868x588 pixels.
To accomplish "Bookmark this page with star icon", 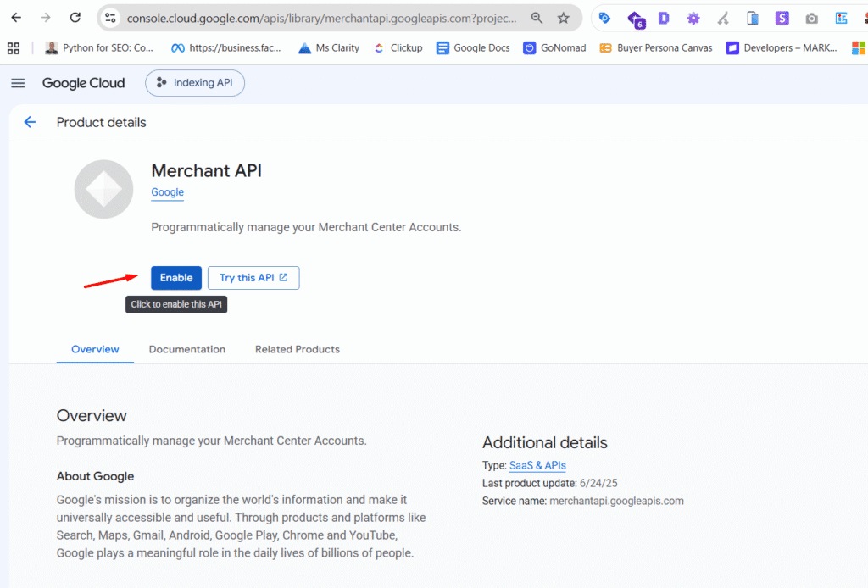I will tap(564, 19).
